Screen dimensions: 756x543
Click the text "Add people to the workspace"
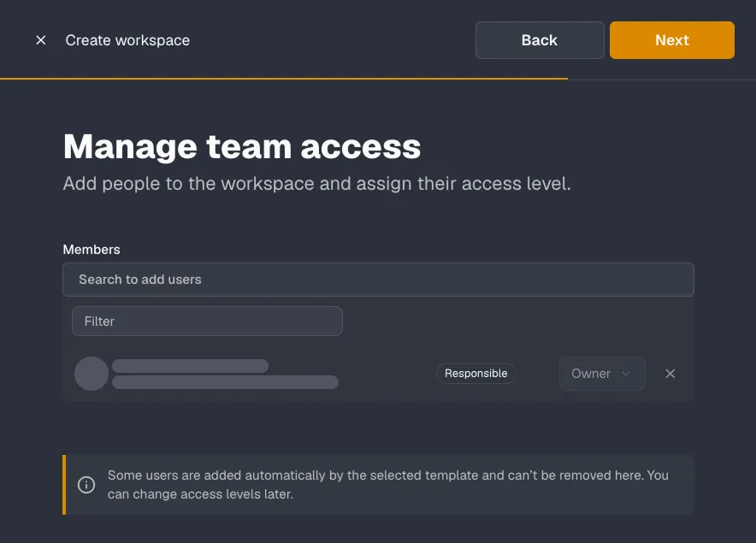(x=188, y=184)
